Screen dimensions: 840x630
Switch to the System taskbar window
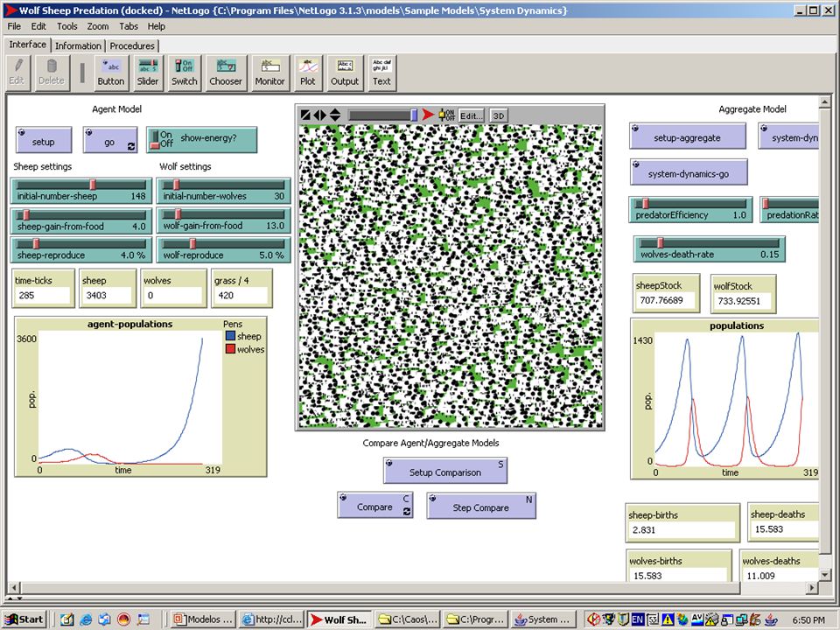(542, 619)
